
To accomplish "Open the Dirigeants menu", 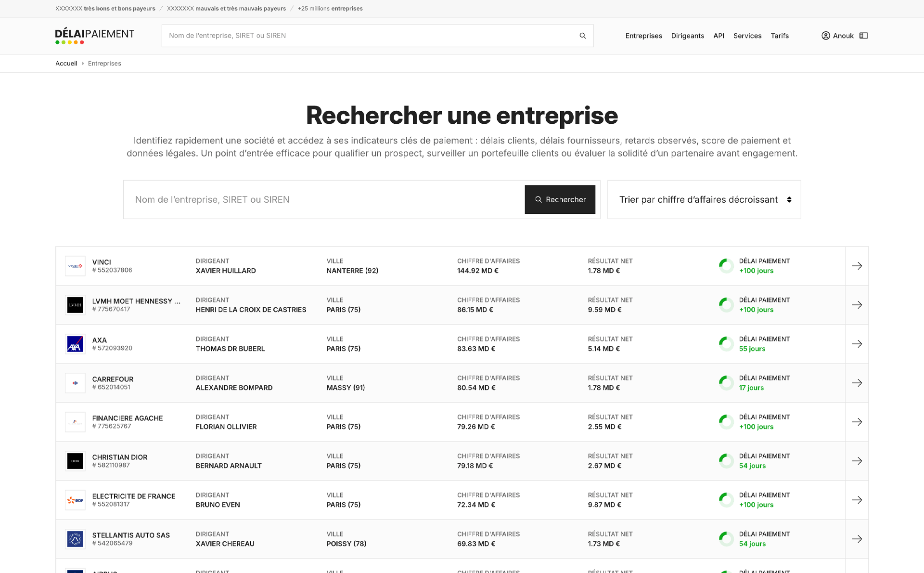I will pyautogui.click(x=687, y=36).
